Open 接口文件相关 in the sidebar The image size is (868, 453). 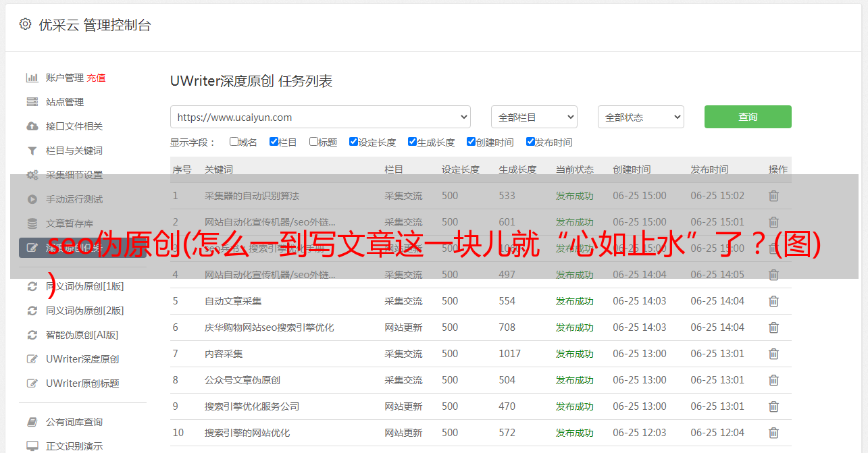tap(74, 126)
